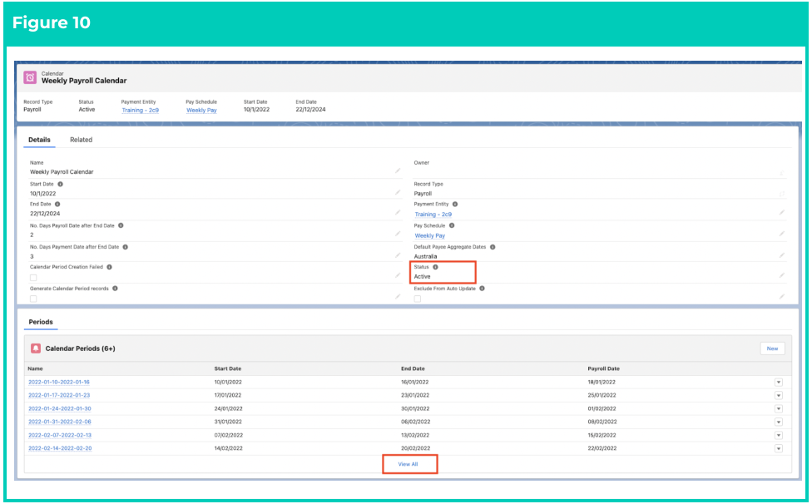Open period 2022-01-17-2022-01-23 record
Screen dimensions: 812x504
(x=59, y=395)
